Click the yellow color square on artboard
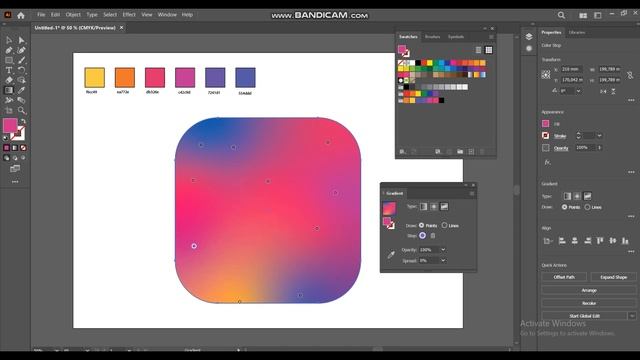 [94, 78]
